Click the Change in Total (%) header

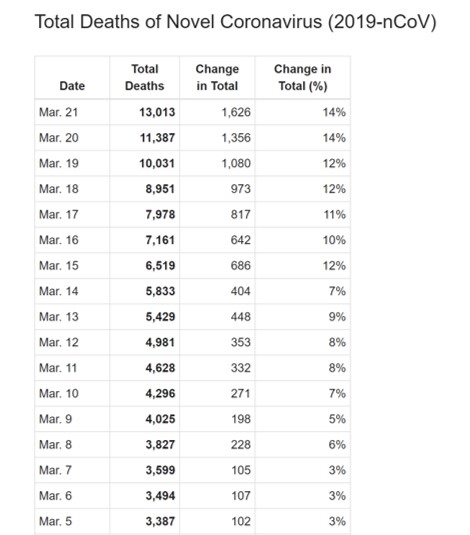[302, 77]
